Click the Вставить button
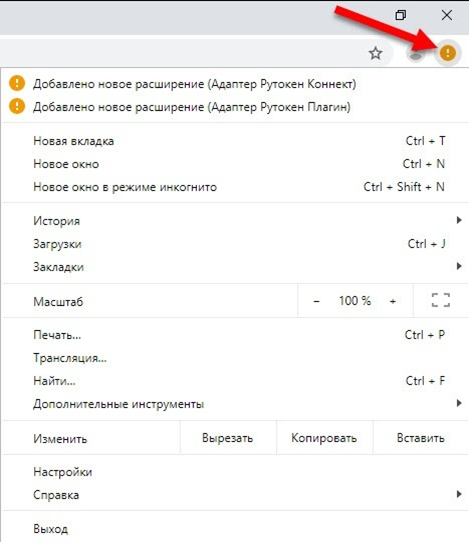This screenshot has width=469, height=542. click(421, 438)
